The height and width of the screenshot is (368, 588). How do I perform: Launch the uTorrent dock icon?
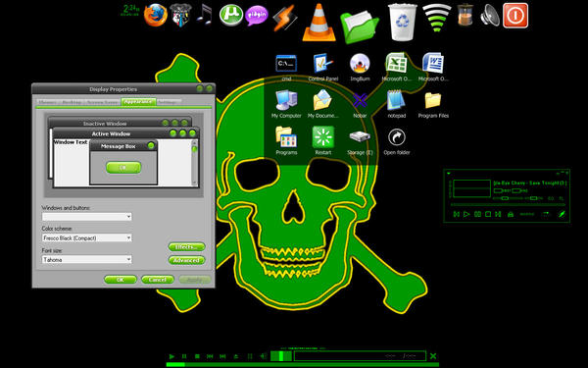point(230,15)
